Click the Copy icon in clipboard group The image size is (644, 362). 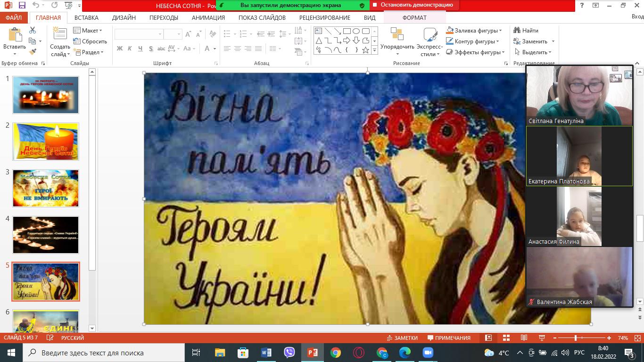point(33,41)
